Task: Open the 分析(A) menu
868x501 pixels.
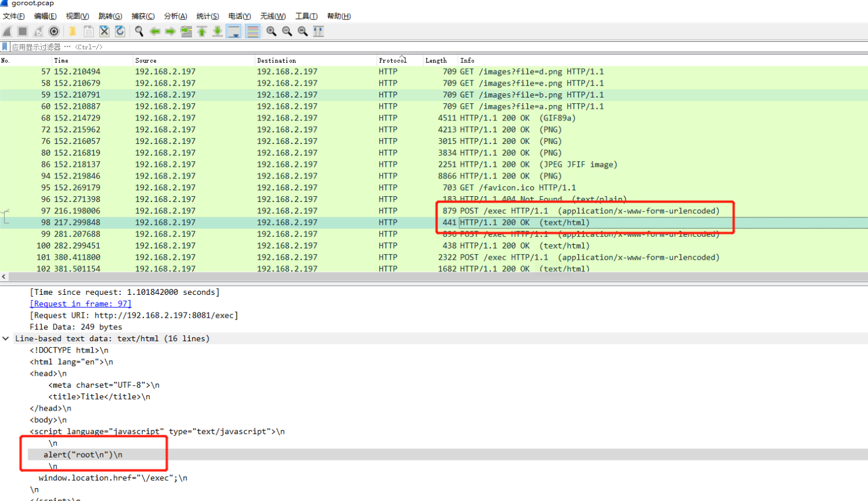Action: tap(176, 16)
